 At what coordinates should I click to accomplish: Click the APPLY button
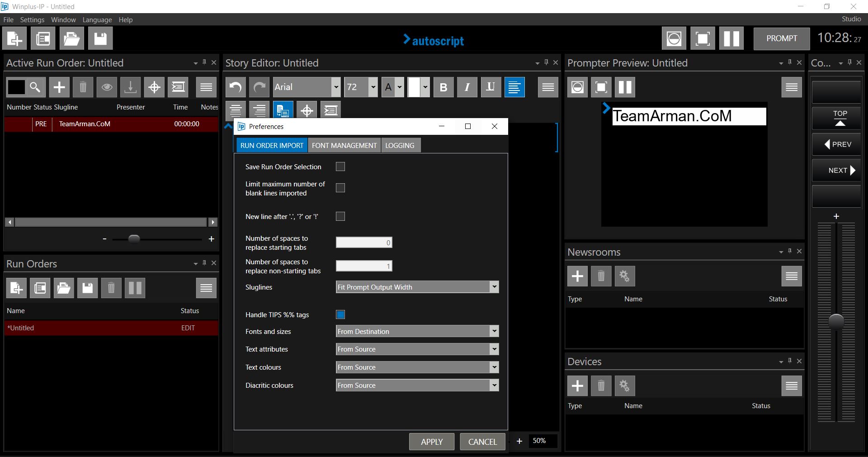432,442
